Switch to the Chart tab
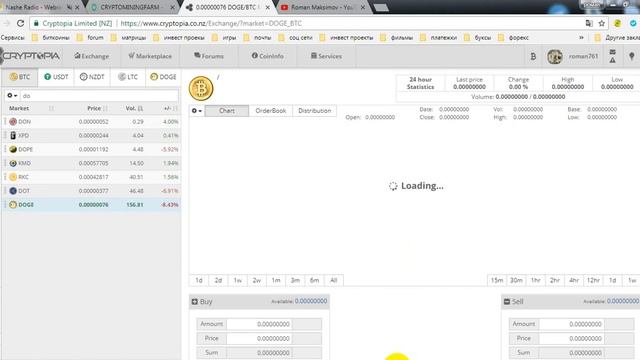The image size is (640, 360). 227,111
